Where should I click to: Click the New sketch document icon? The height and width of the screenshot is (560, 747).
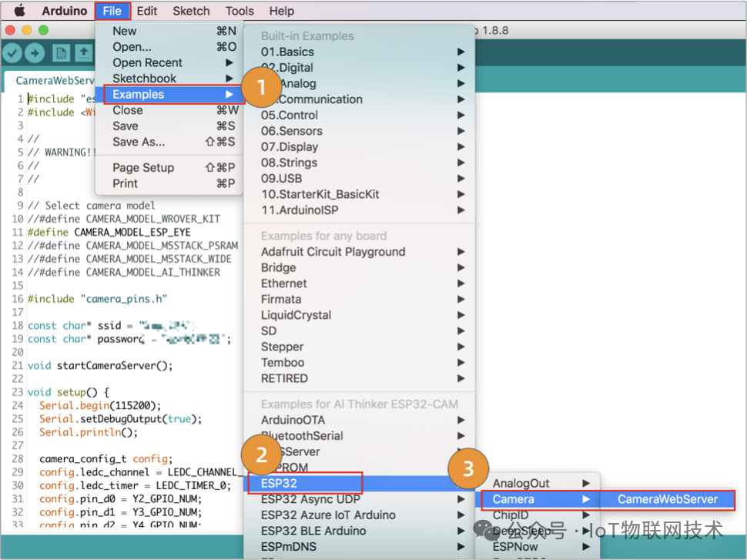click(61, 53)
